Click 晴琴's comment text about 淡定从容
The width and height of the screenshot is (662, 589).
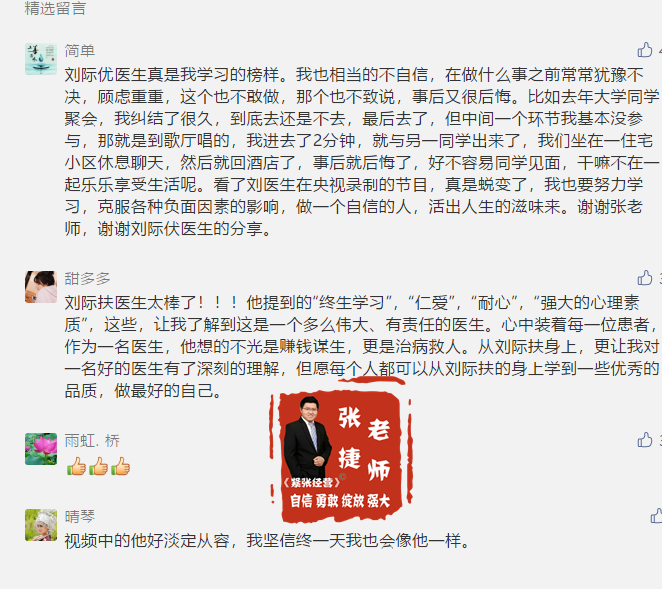pos(267,540)
